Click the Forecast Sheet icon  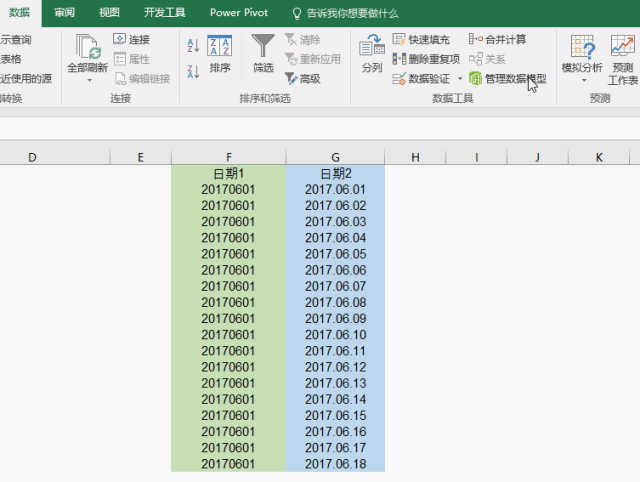pos(622,45)
